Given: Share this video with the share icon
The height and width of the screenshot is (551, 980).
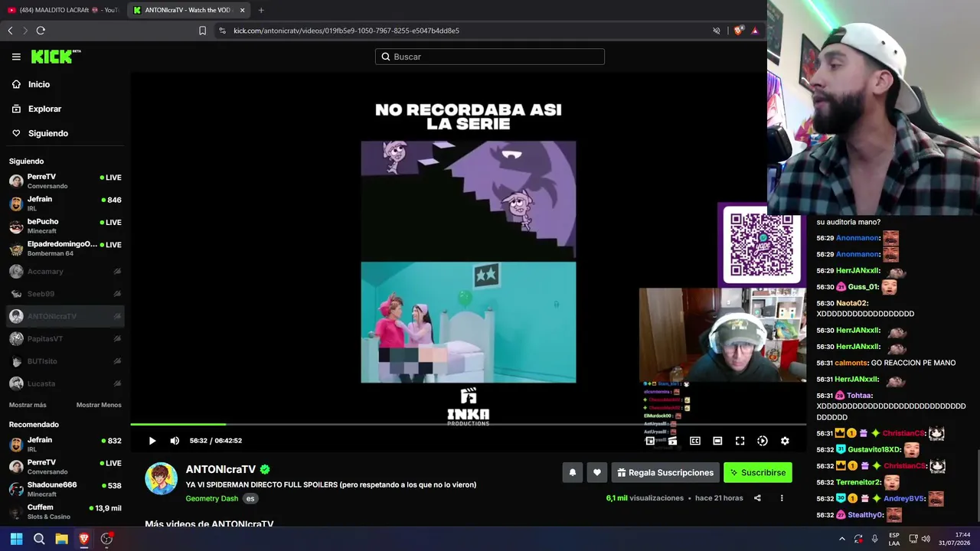Looking at the screenshot, I should click(x=757, y=498).
